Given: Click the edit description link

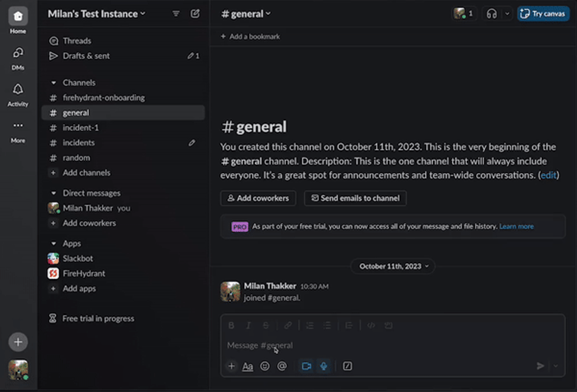Looking at the screenshot, I should click(x=549, y=175).
